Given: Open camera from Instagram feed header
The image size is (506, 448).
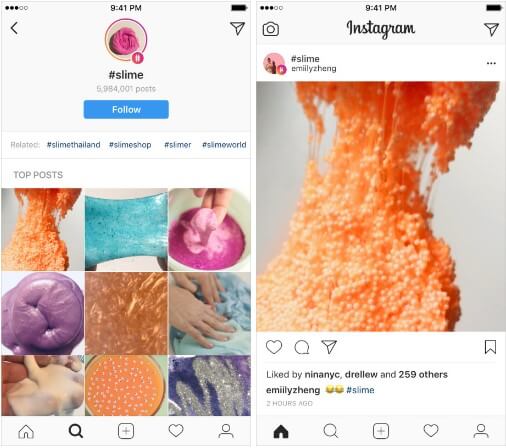Looking at the screenshot, I should 271,29.
